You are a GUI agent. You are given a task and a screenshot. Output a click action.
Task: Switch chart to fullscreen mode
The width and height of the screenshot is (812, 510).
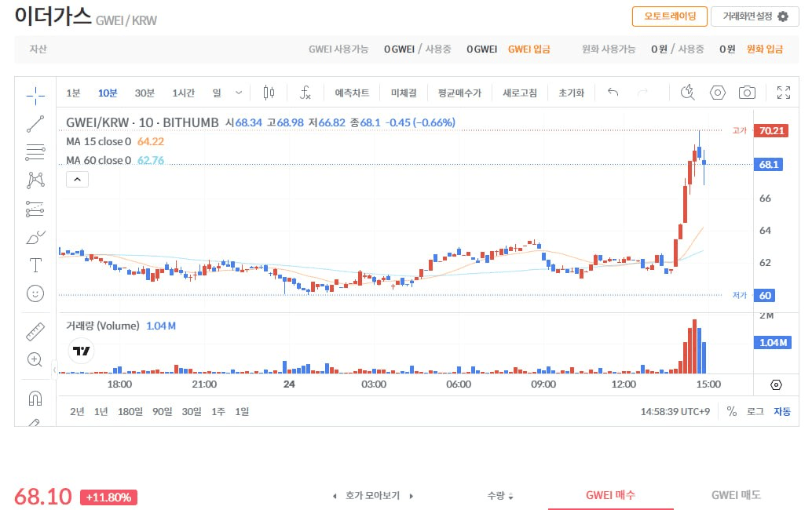click(783, 93)
